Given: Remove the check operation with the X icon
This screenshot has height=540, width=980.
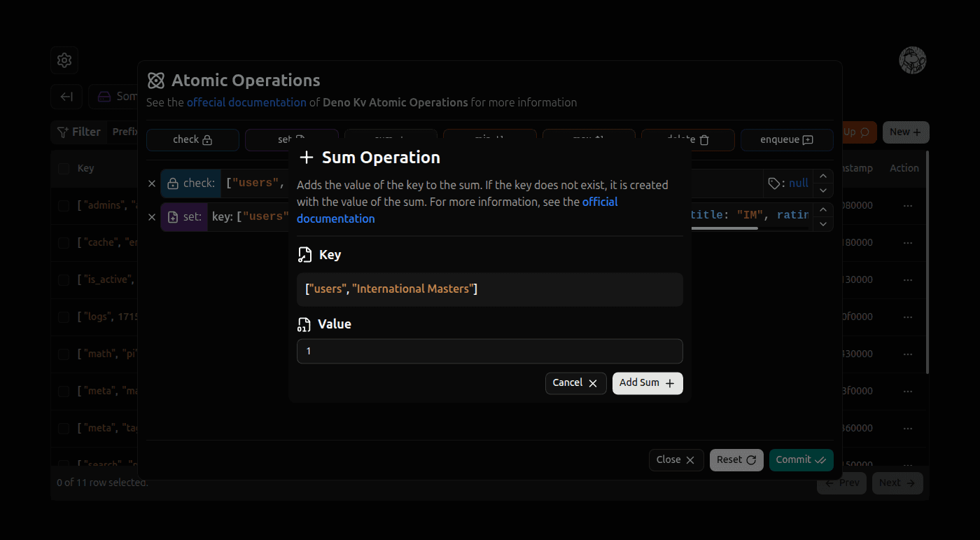Looking at the screenshot, I should point(152,183).
